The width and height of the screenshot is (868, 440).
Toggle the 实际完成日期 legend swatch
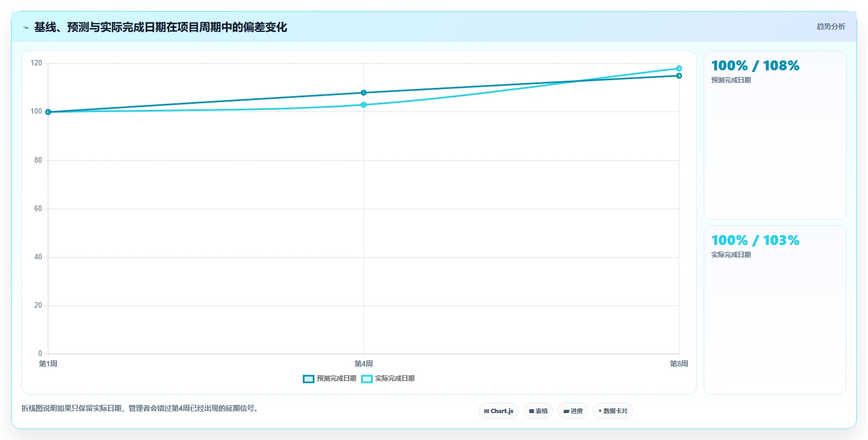coord(367,379)
